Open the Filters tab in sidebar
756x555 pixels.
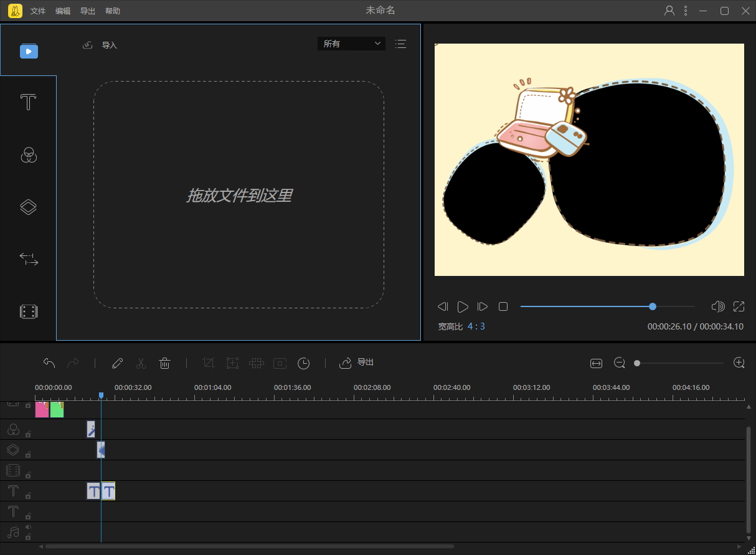pos(29,154)
